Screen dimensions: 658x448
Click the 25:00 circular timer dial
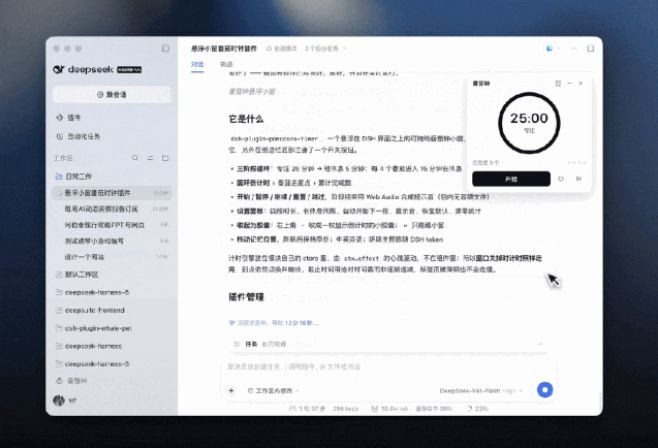(529, 122)
